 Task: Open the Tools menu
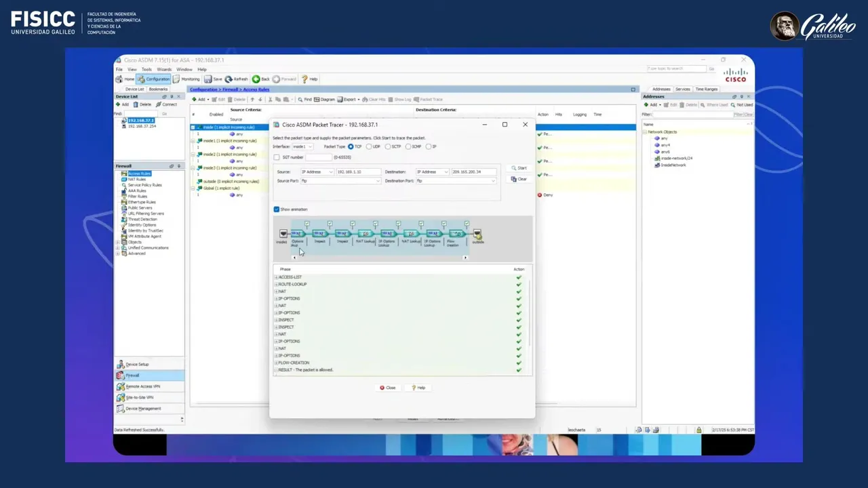tap(146, 69)
